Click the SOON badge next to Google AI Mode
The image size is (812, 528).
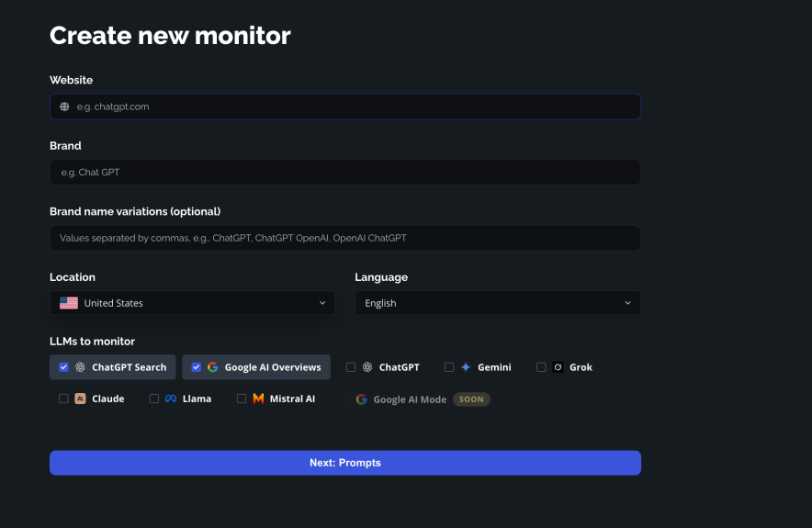[x=471, y=399]
